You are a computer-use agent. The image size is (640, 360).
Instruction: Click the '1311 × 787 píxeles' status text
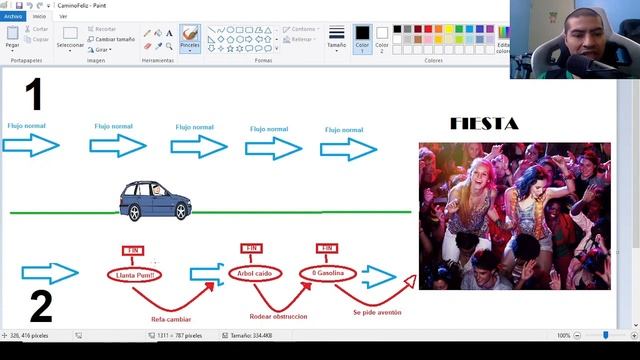[179, 336]
